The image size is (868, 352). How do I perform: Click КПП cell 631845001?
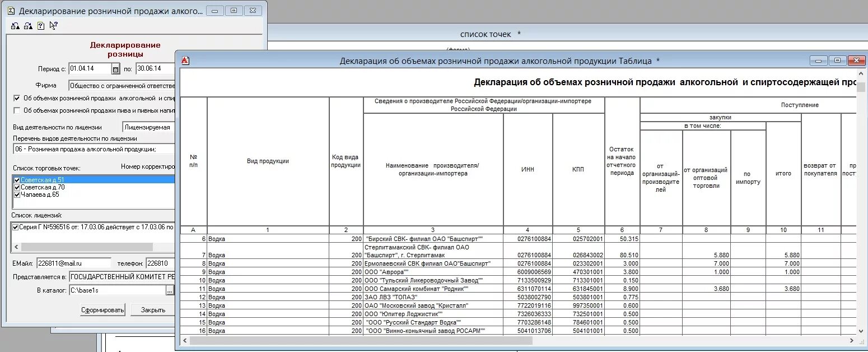click(x=578, y=289)
